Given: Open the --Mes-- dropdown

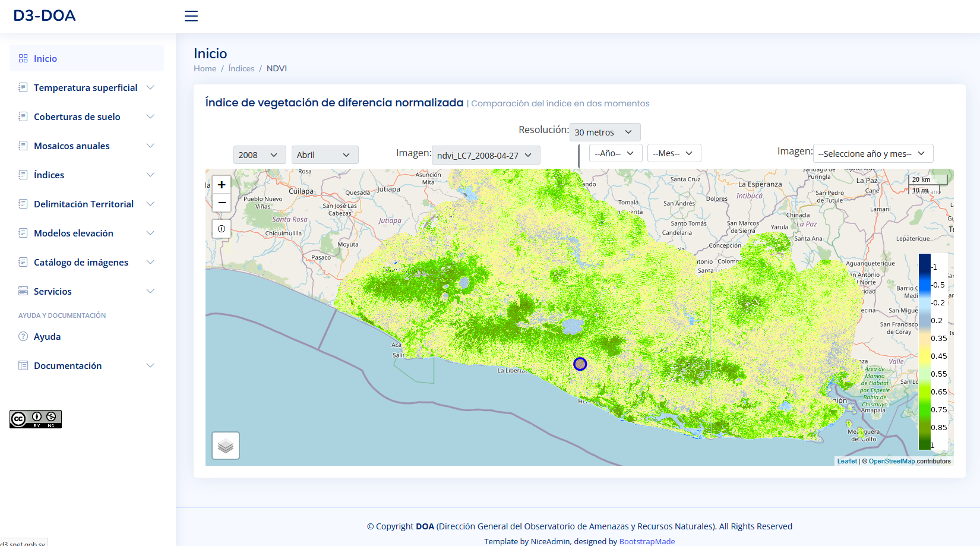Looking at the screenshot, I should click(x=674, y=153).
